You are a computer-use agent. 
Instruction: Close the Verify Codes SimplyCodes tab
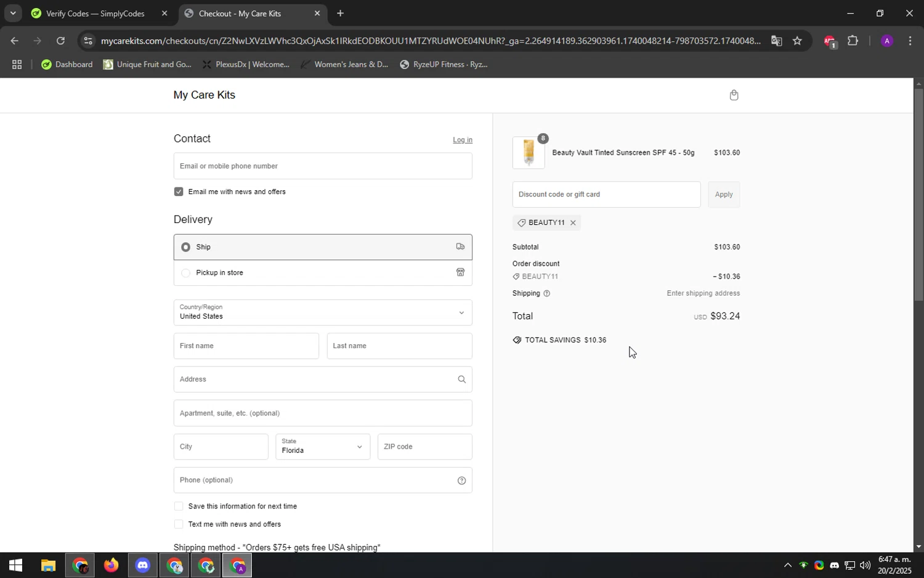(x=164, y=13)
